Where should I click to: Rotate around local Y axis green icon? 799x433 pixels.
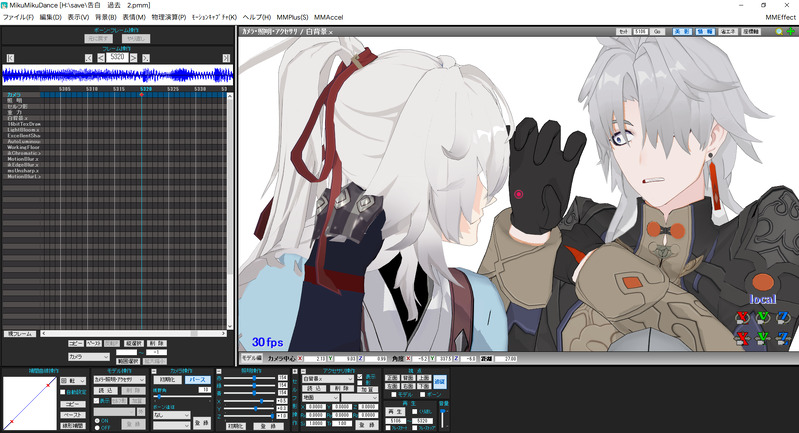tap(763, 317)
